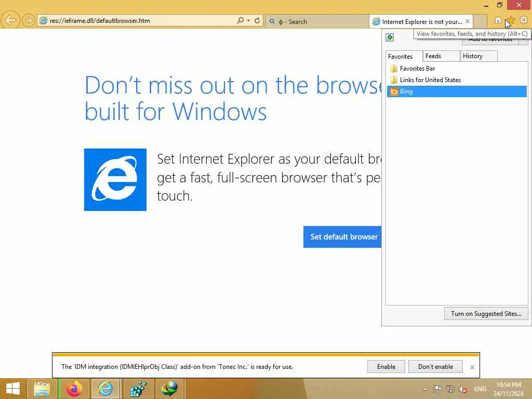Show hidden tray icons arrow
The height and width of the screenshot is (399, 532).
click(425, 389)
